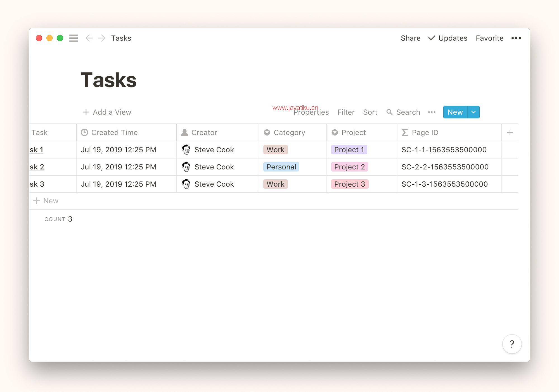Click the Updates checkmark icon

pyautogui.click(x=432, y=38)
